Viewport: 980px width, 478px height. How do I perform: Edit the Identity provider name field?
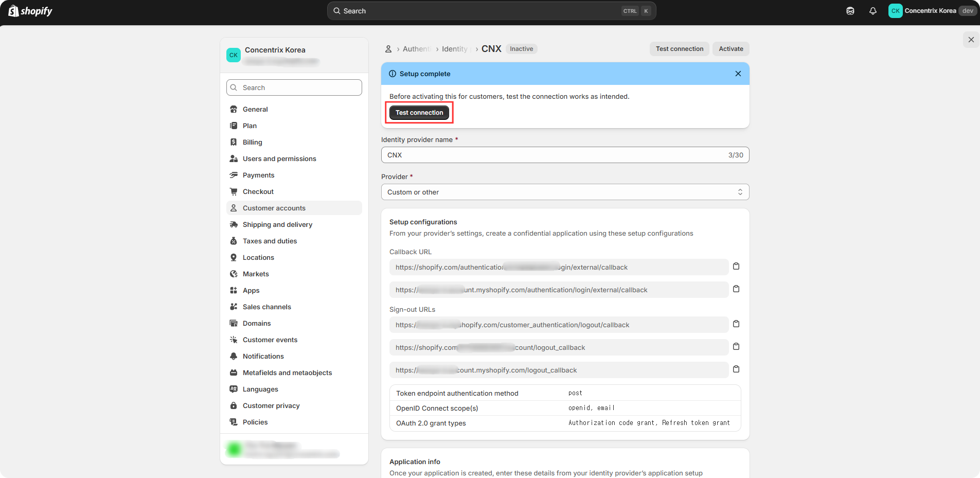click(565, 155)
